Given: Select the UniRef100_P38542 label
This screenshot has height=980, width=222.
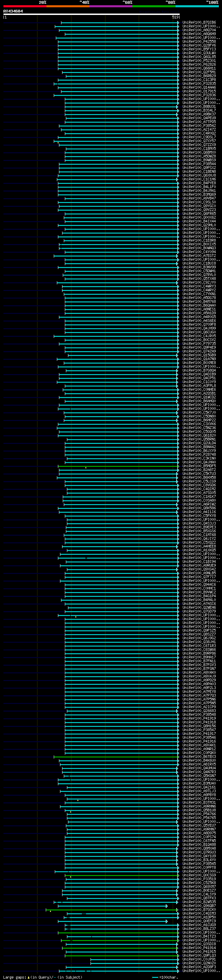Looking at the screenshot, I should tap(199, 125).
